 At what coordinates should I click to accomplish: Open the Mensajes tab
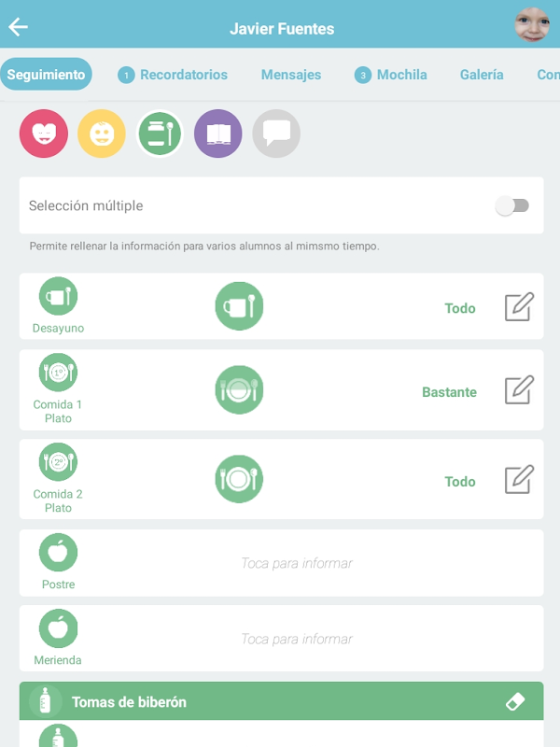291,75
